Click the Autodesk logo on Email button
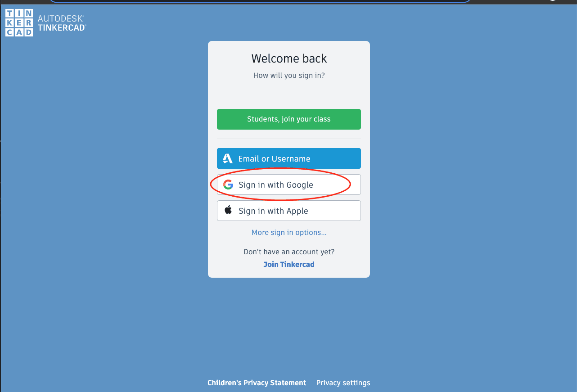The image size is (577, 392). tap(228, 158)
